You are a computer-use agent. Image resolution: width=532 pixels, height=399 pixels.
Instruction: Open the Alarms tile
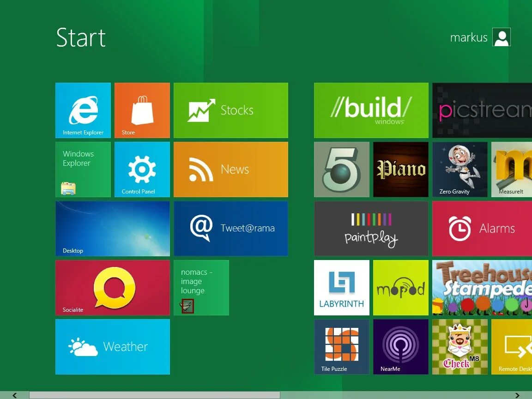click(482, 228)
